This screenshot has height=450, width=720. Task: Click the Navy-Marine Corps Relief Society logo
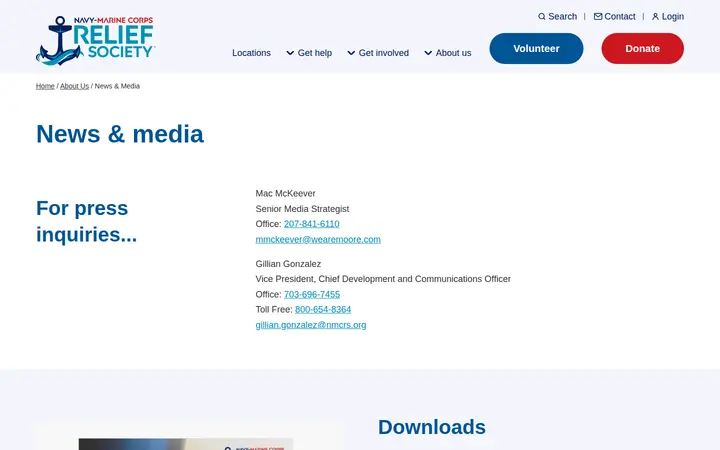click(x=96, y=40)
